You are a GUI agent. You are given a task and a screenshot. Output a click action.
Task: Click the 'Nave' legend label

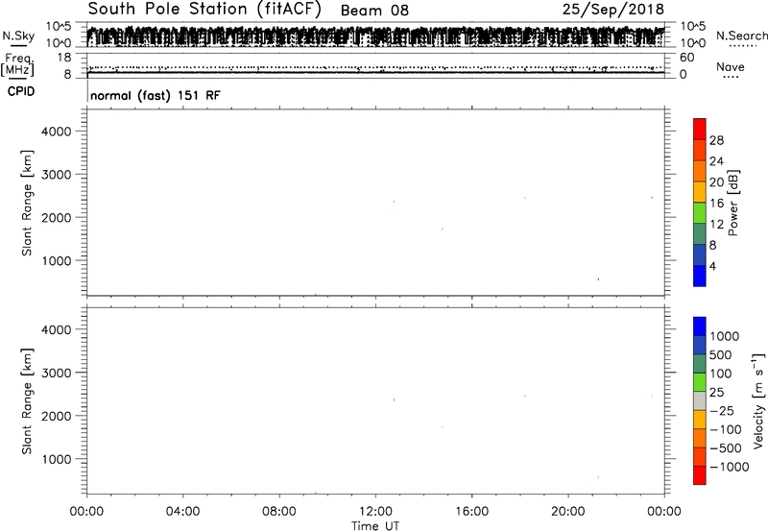730,67
